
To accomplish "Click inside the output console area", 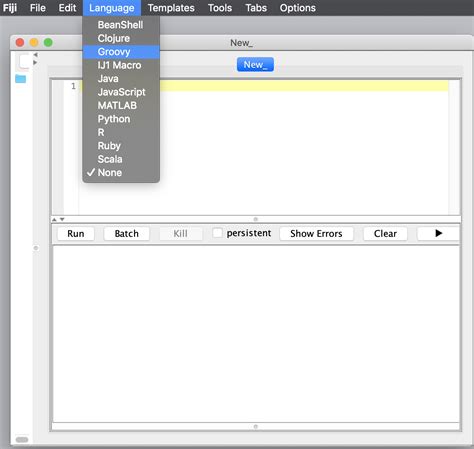I will pyautogui.click(x=256, y=334).
